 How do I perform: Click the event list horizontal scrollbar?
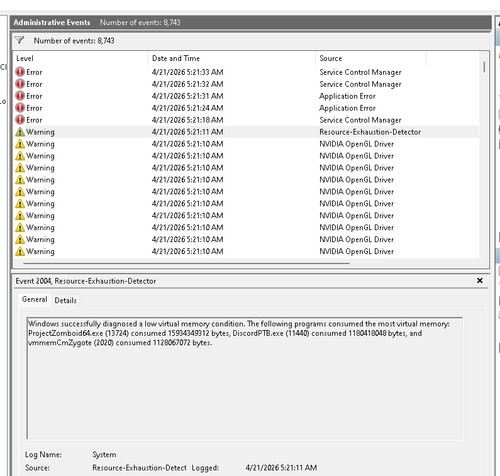coord(186,263)
